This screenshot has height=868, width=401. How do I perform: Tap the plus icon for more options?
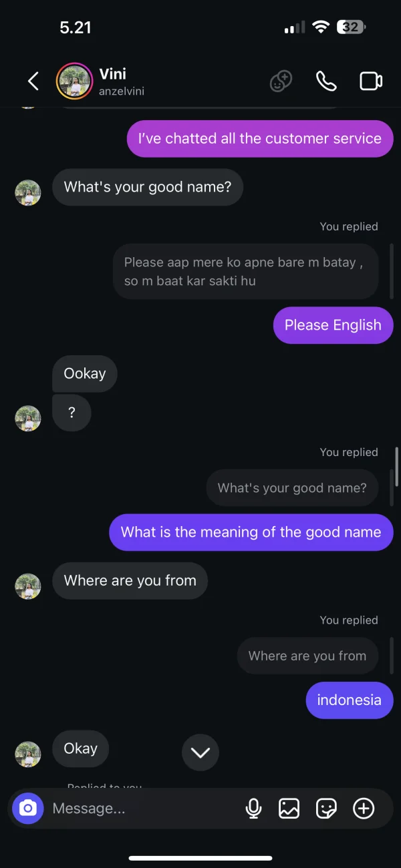(x=364, y=809)
